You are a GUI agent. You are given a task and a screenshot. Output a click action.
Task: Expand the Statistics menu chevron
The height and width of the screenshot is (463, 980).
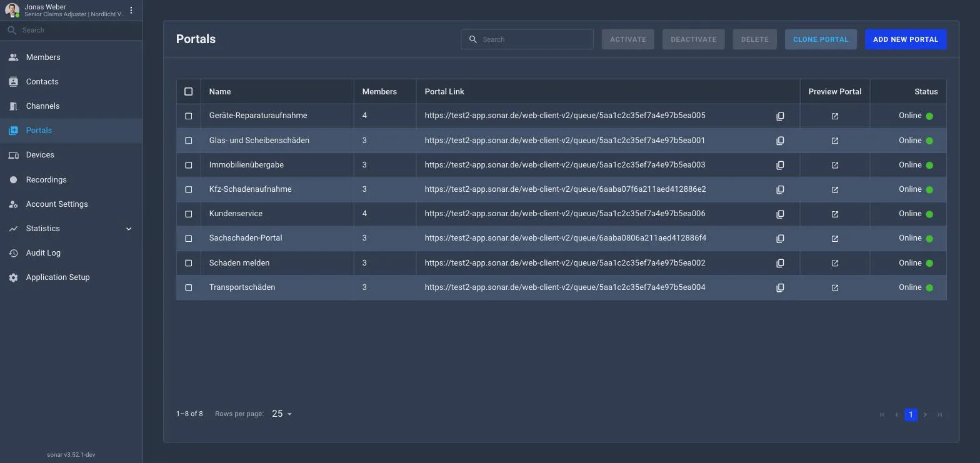pos(129,229)
